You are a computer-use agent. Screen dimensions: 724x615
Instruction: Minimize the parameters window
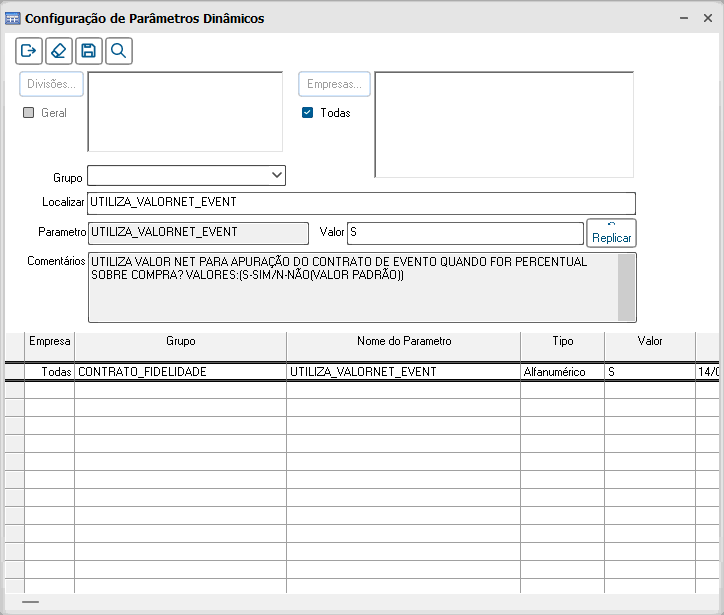point(682,18)
